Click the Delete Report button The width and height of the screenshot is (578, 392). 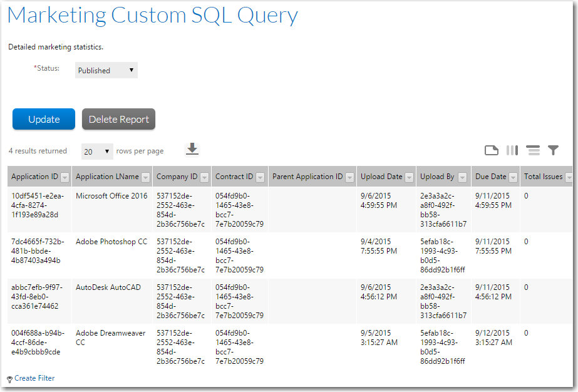click(x=118, y=120)
